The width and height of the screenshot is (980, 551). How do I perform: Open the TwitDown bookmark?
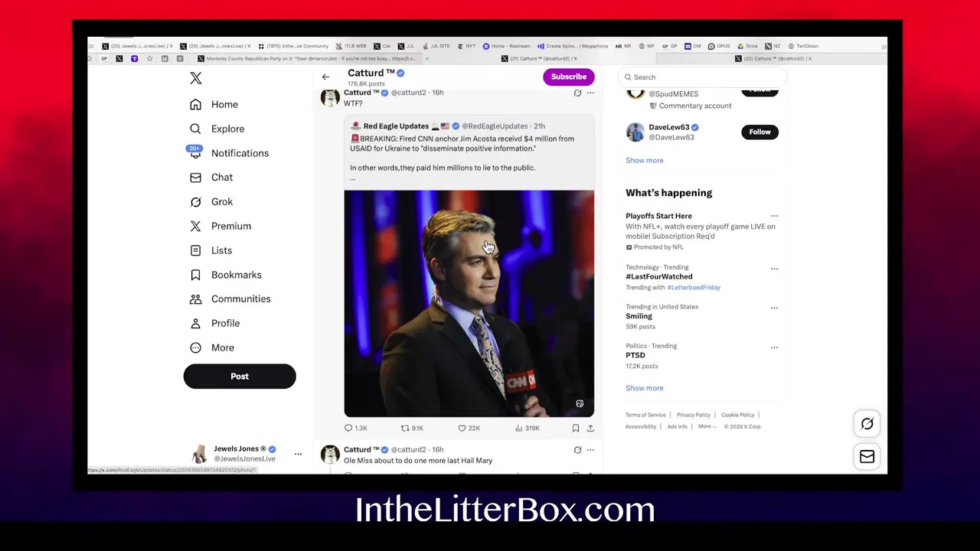[x=802, y=46]
